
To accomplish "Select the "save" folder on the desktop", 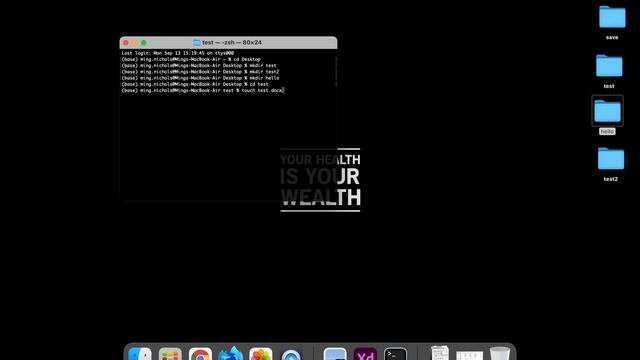I will tap(612, 17).
